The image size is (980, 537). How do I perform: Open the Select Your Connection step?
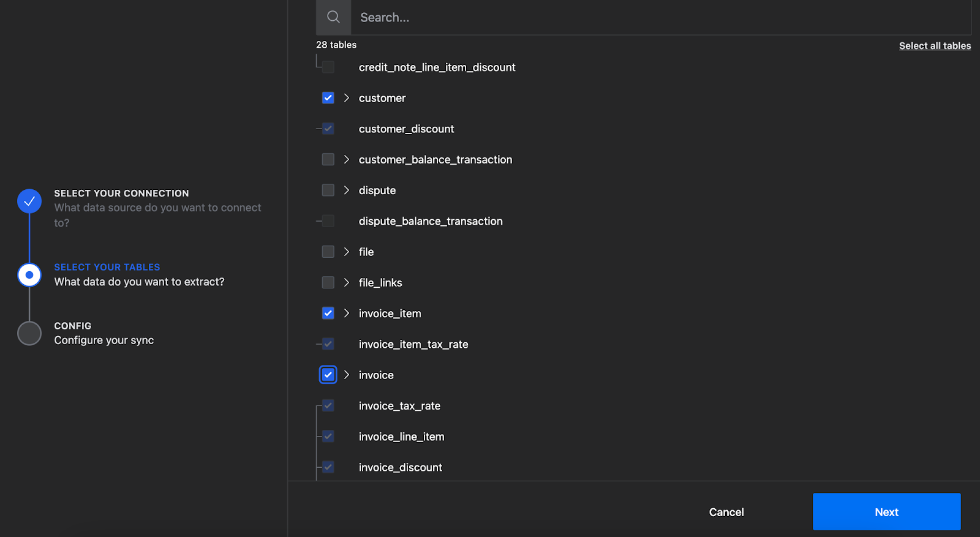click(121, 193)
